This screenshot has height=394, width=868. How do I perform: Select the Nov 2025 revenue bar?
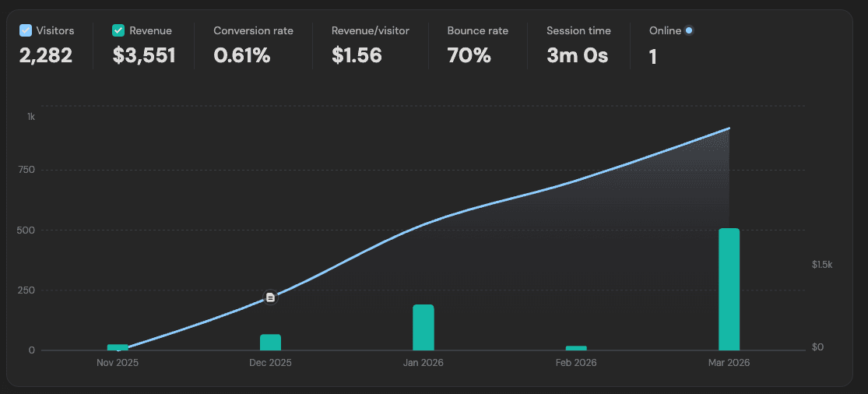point(118,347)
